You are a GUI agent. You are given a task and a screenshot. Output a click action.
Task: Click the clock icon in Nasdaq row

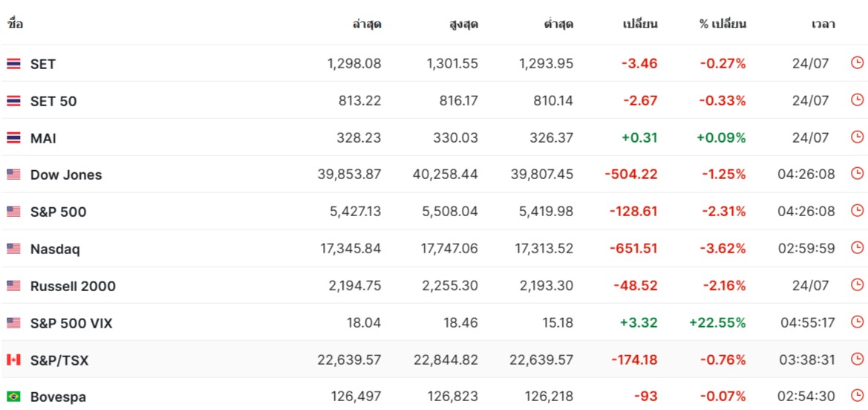856,248
